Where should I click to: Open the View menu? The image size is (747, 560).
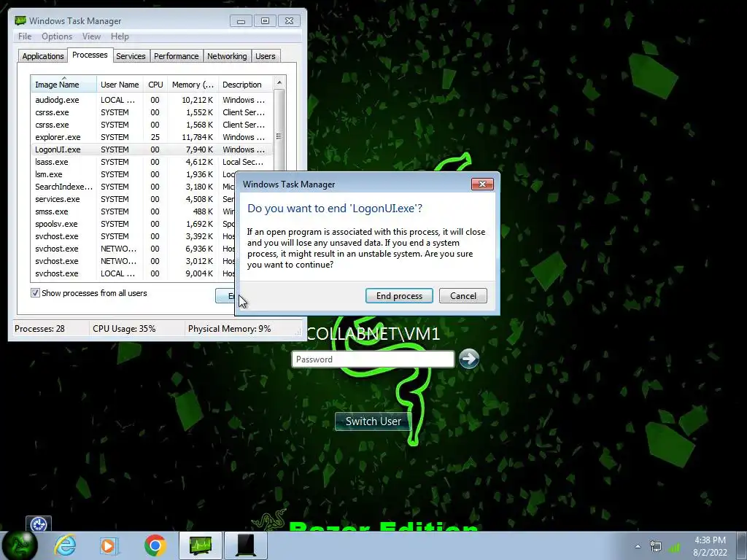pyautogui.click(x=91, y=36)
